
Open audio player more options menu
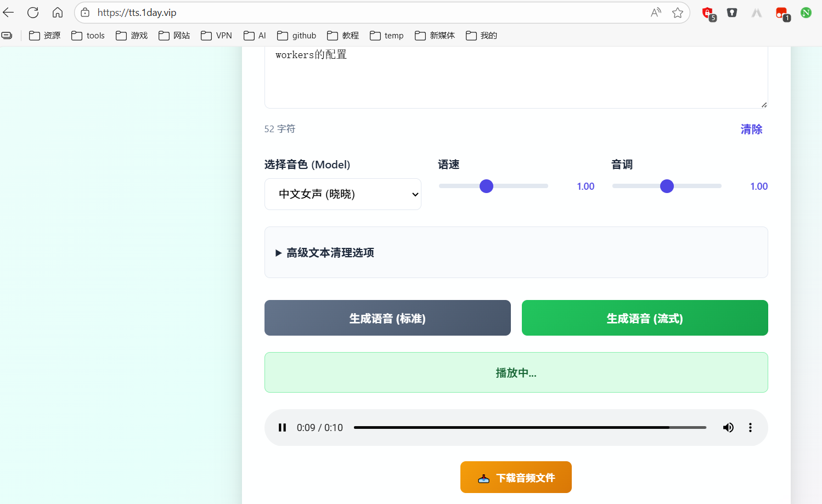(750, 428)
